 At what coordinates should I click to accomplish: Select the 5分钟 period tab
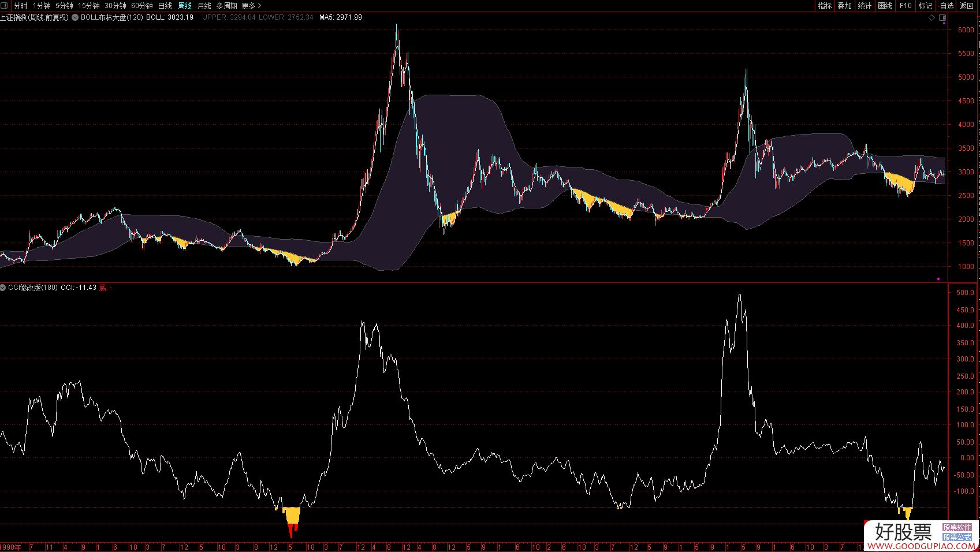(64, 6)
